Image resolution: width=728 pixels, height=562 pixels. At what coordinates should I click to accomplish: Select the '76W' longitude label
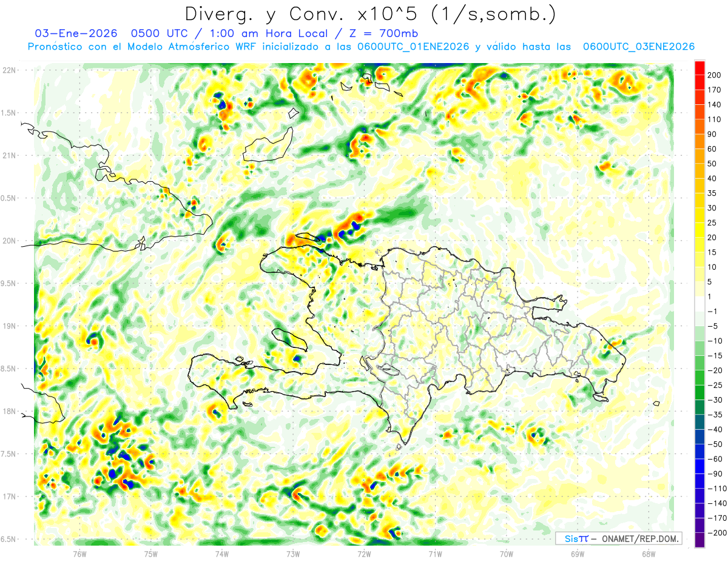pyautogui.click(x=79, y=554)
